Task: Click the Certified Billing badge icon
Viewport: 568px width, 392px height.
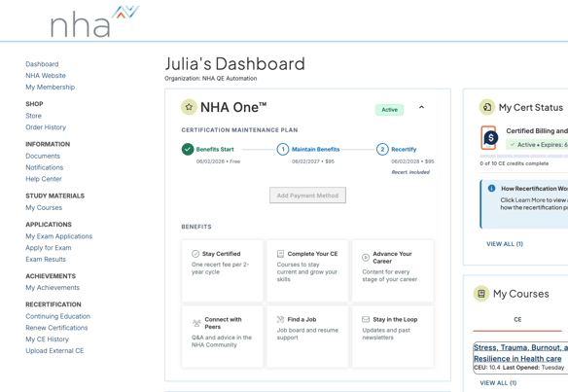Action: tap(489, 138)
